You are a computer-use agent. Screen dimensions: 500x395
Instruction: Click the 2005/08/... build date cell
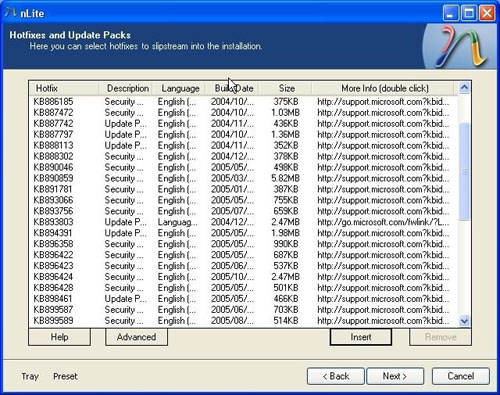[232, 321]
